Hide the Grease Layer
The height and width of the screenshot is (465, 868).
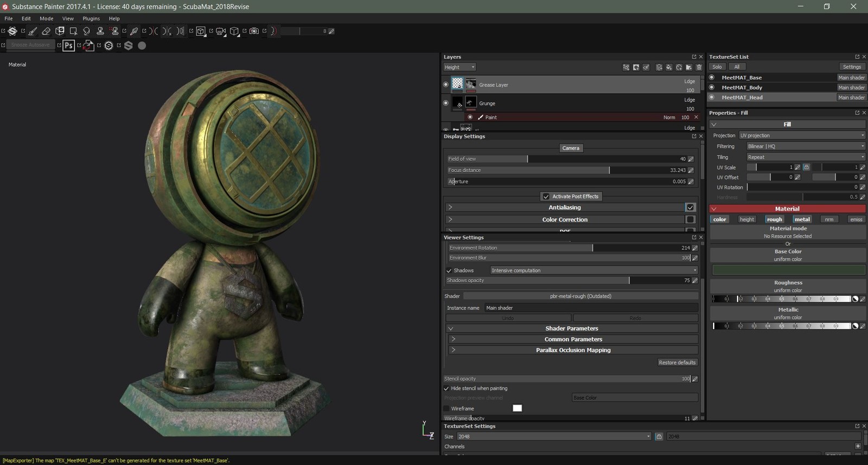coord(446,85)
